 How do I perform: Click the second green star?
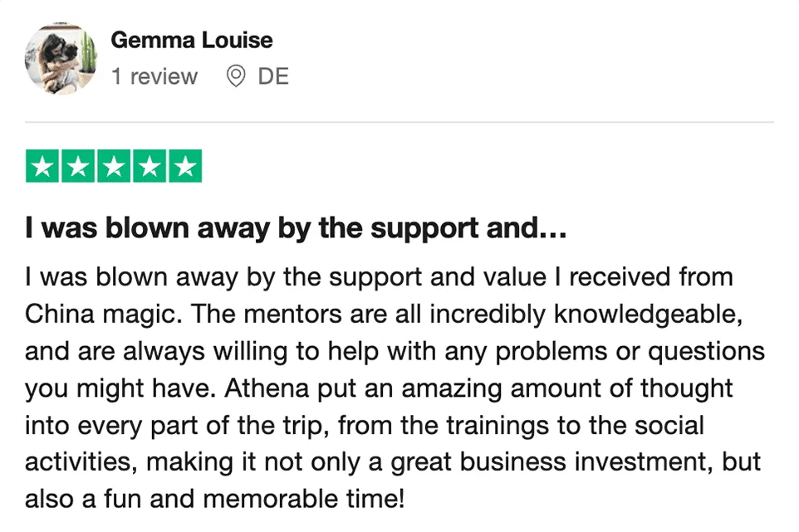pos(78,166)
